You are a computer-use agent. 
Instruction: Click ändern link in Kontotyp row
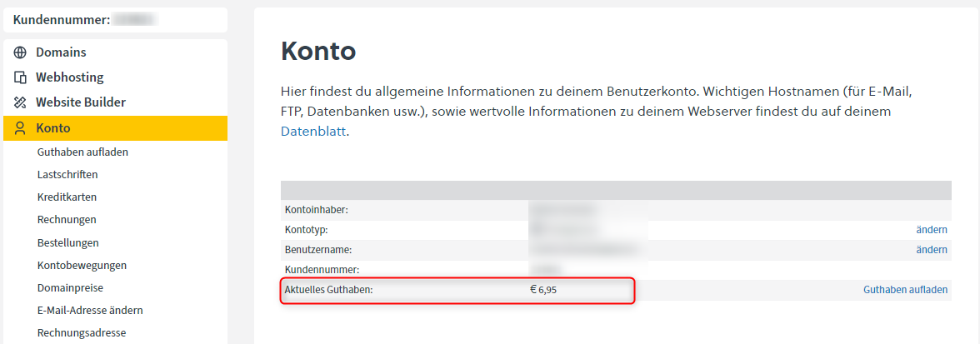(932, 230)
